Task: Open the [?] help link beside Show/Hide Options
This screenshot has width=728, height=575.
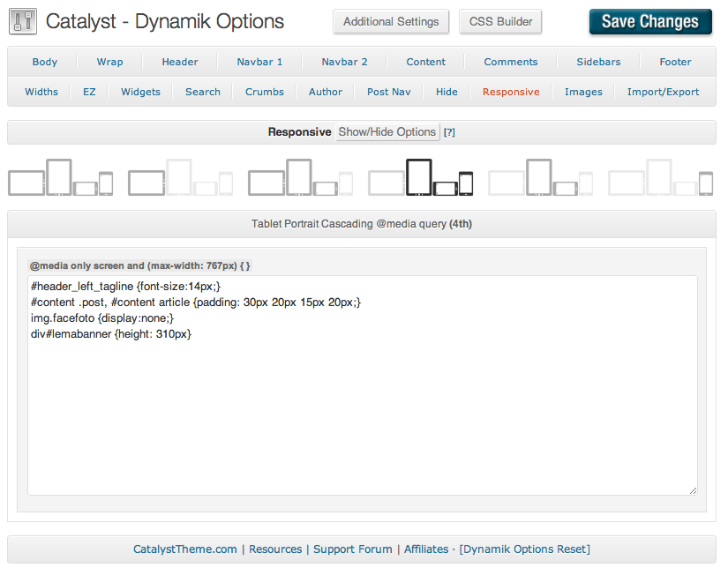Action: (x=449, y=132)
